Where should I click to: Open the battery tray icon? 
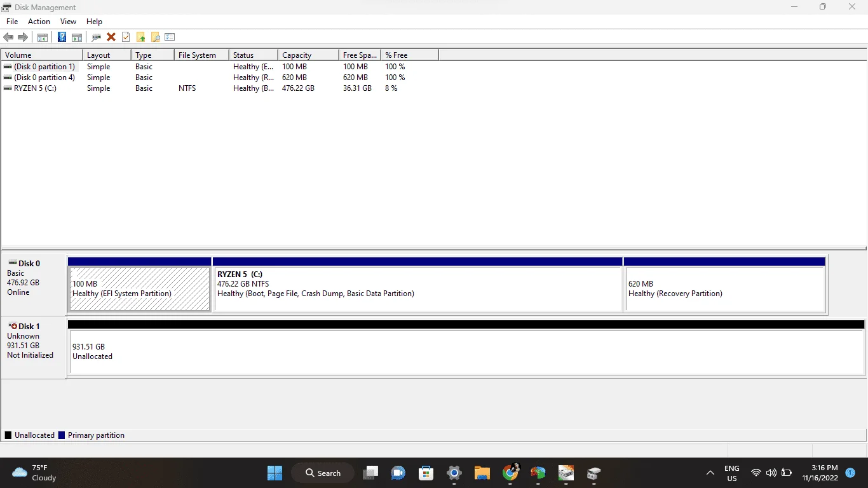pyautogui.click(x=787, y=473)
